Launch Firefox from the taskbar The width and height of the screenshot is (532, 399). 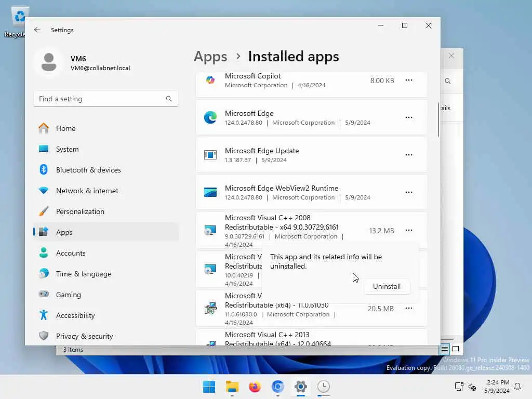[255, 387]
